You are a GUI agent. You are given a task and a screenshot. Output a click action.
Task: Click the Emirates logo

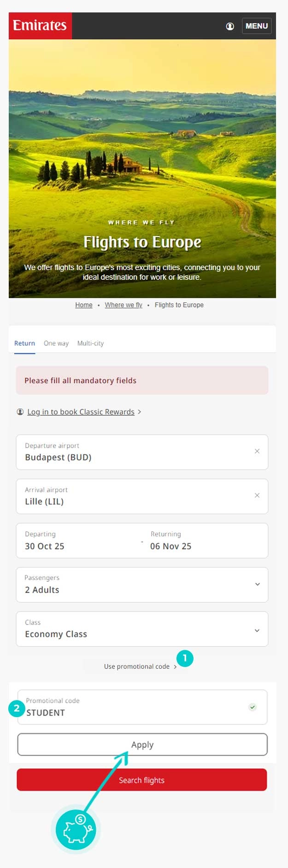[x=40, y=26]
